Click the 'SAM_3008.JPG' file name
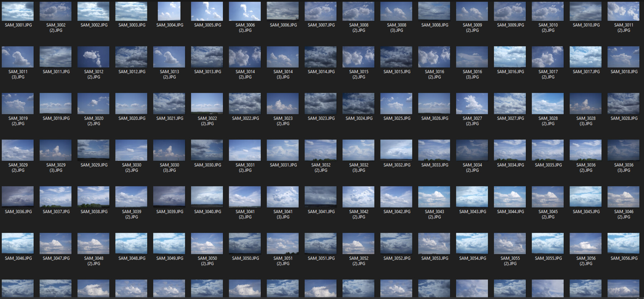 (435, 25)
